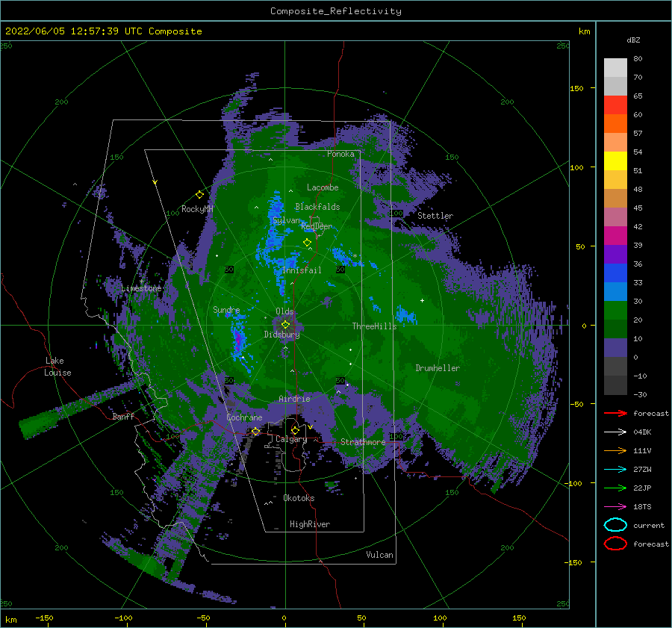Click the cyan 27ZW arrow legend icon
This screenshot has height=628, width=672.
[x=615, y=470]
